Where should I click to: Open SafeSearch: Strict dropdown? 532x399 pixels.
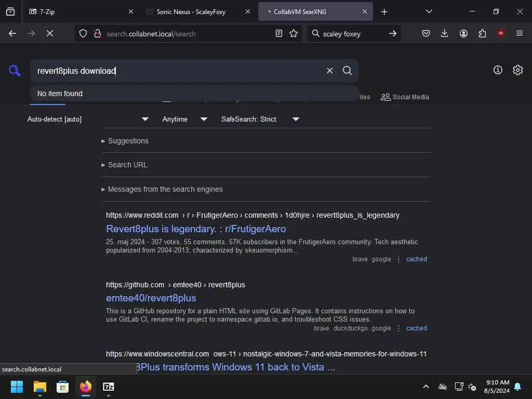pos(260,119)
